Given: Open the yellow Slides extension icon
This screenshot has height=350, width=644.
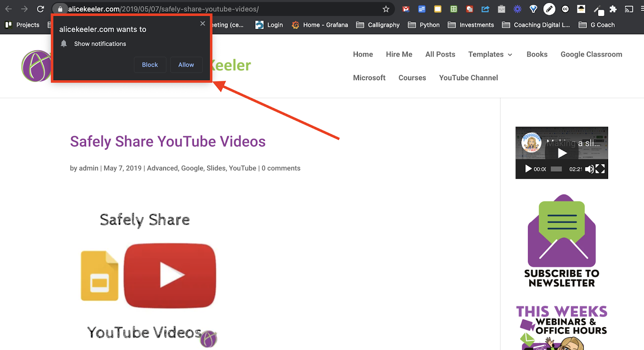Looking at the screenshot, I should pos(438,9).
